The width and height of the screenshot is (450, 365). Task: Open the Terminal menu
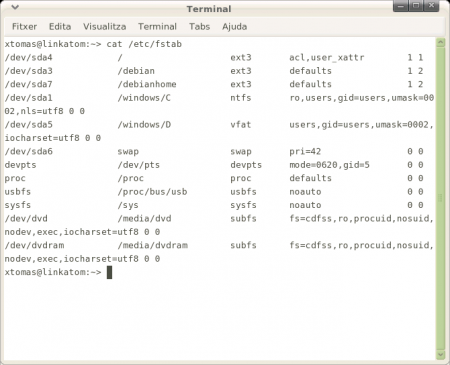[157, 26]
